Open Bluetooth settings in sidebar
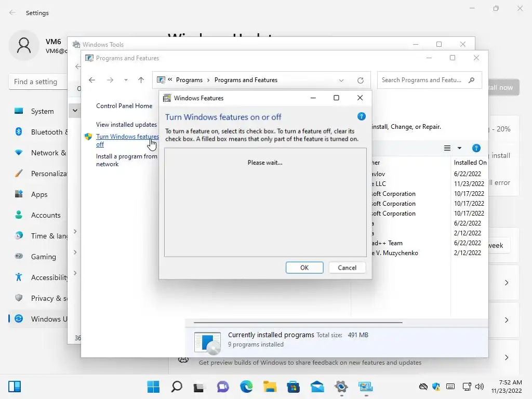The height and width of the screenshot is (399, 532). point(38,132)
